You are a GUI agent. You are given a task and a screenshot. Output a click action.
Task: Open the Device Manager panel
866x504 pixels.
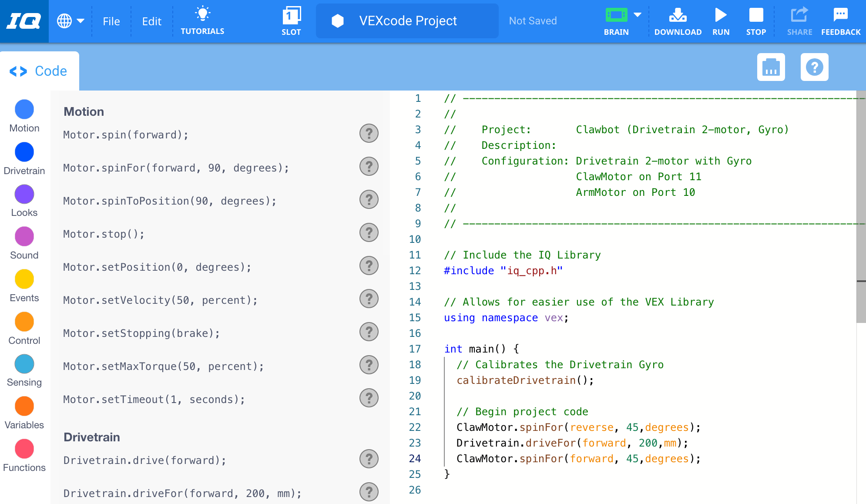(x=771, y=67)
